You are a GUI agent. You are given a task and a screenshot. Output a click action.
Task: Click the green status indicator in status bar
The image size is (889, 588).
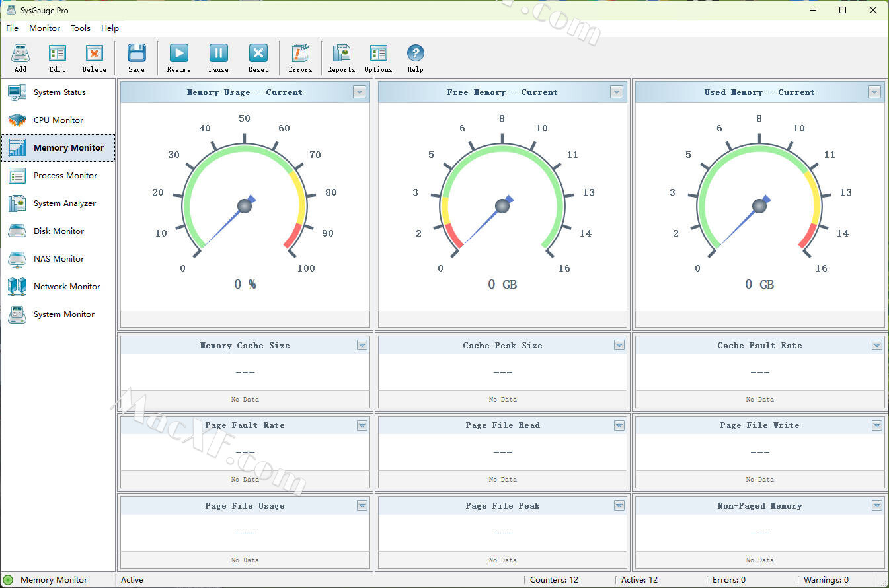coord(9,580)
